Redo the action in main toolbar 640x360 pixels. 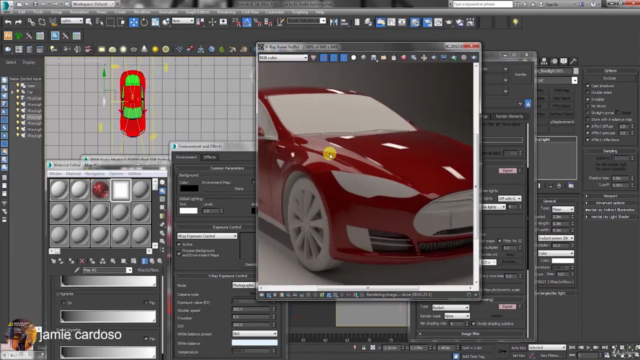tap(18, 22)
